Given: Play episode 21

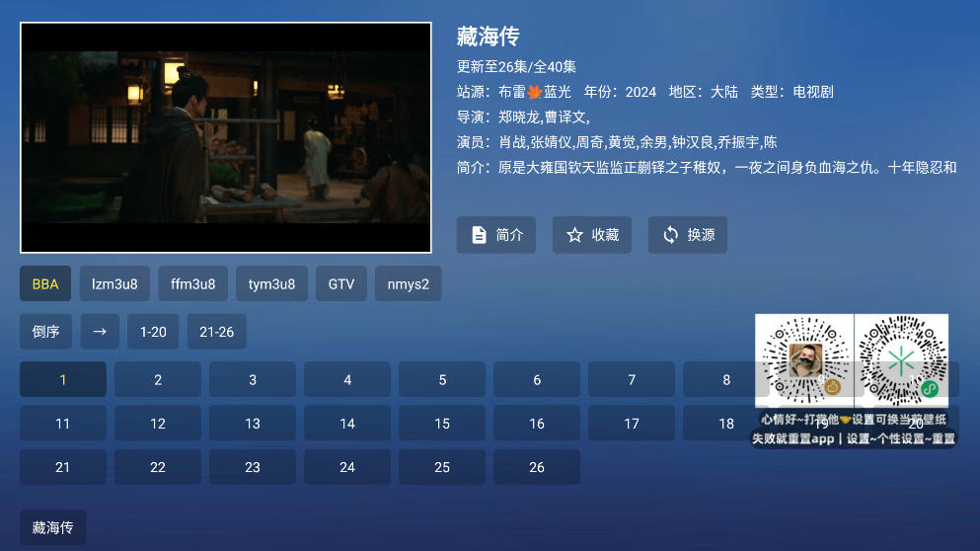Looking at the screenshot, I should pyautogui.click(x=63, y=467).
